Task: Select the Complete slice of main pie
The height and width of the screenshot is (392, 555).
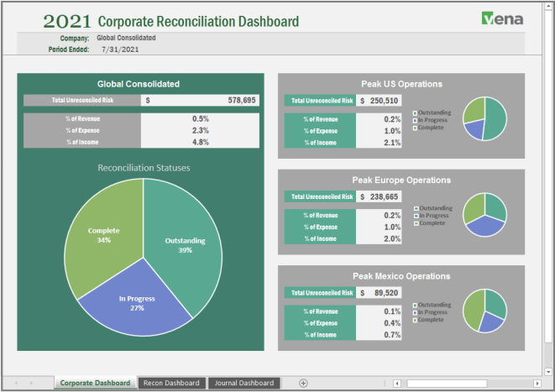Action: (x=105, y=235)
